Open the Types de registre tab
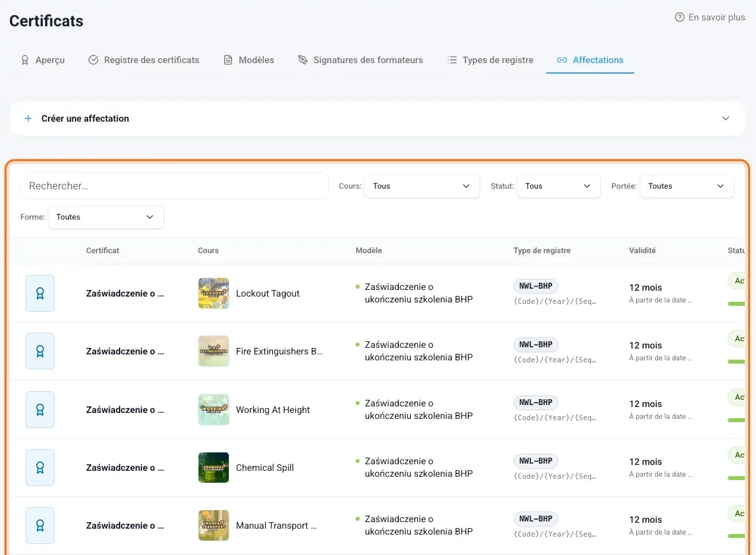Screen dimensions: 756x555 (490, 60)
